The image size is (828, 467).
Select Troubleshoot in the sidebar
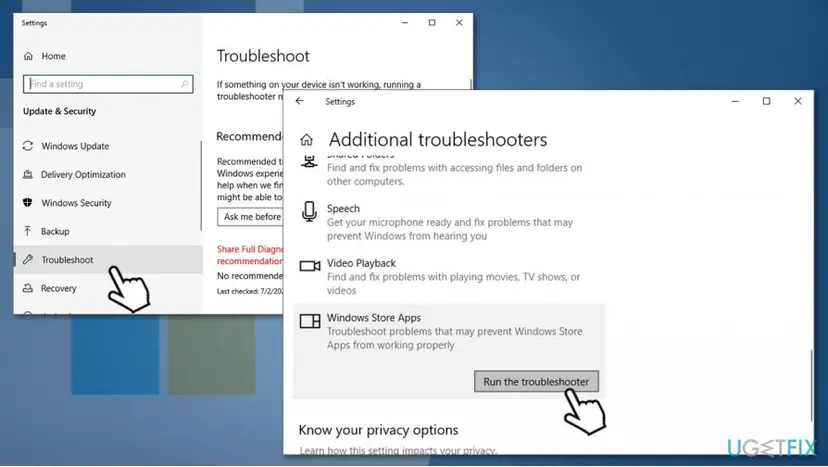click(x=108, y=259)
